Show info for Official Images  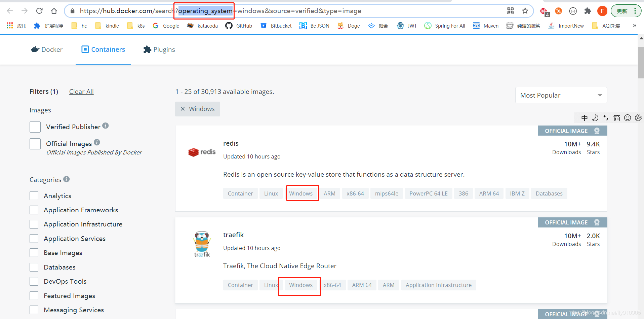coord(97,142)
